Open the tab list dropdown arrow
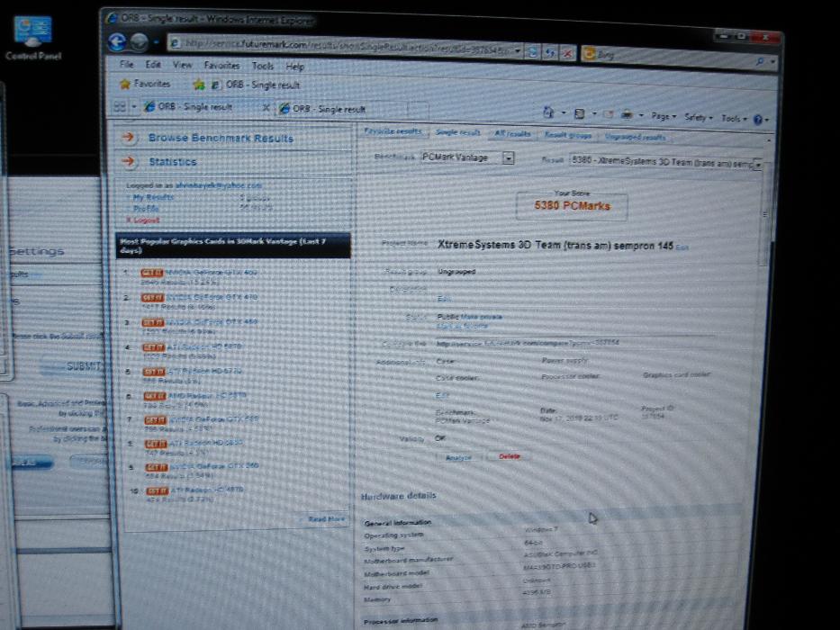The width and height of the screenshot is (840, 630). (x=134, y=107)
